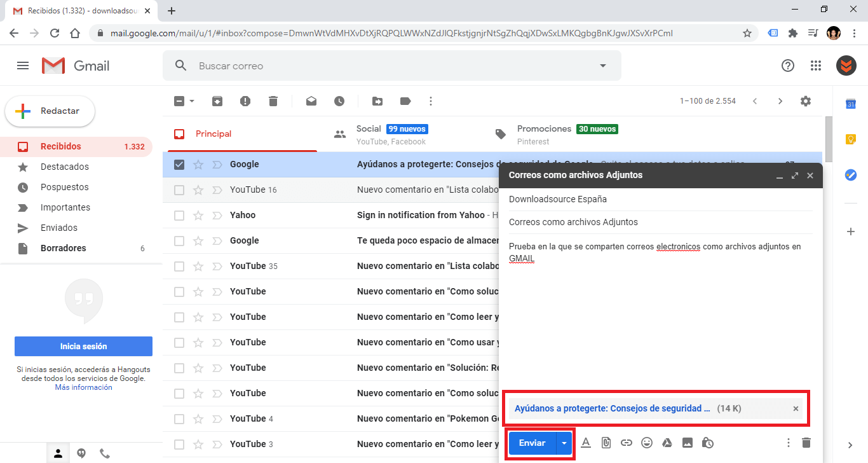Check the box for the YouTube 35 email

coord(179,266)
